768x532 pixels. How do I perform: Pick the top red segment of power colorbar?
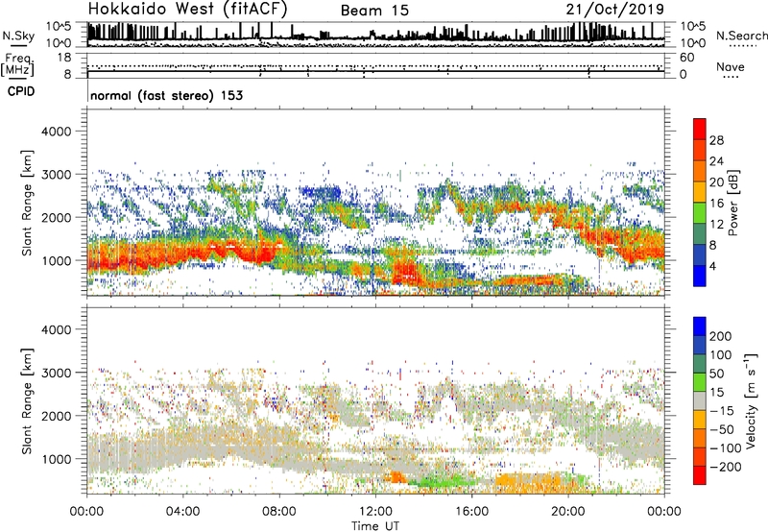point(700,129)
